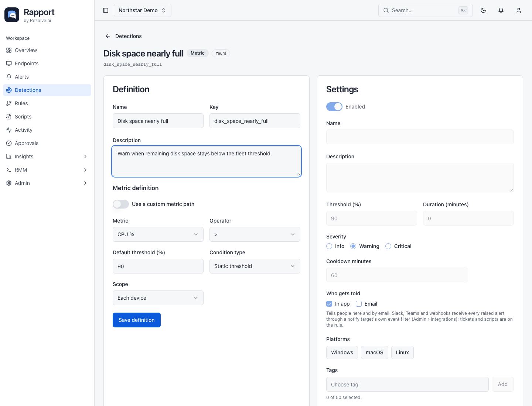Click the Threshold (%) settings input
The image size is (532, 406).
(372, 218)
